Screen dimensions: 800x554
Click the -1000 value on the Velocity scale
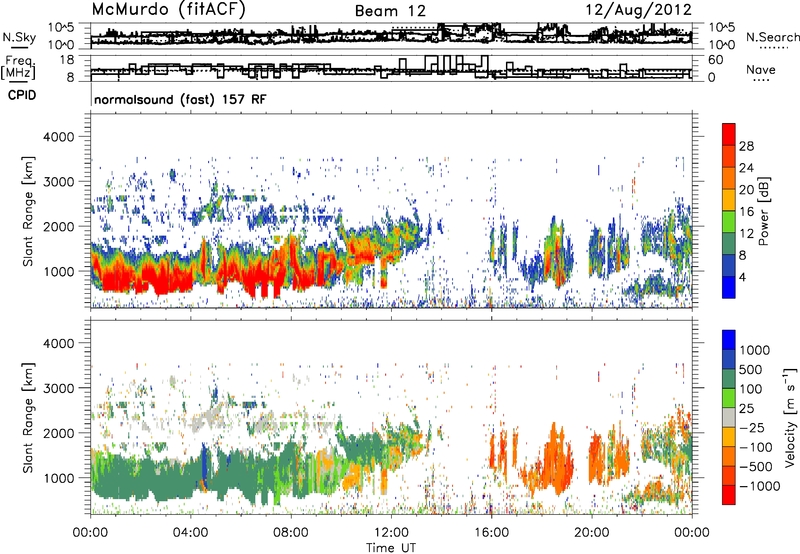coord(759,486)
